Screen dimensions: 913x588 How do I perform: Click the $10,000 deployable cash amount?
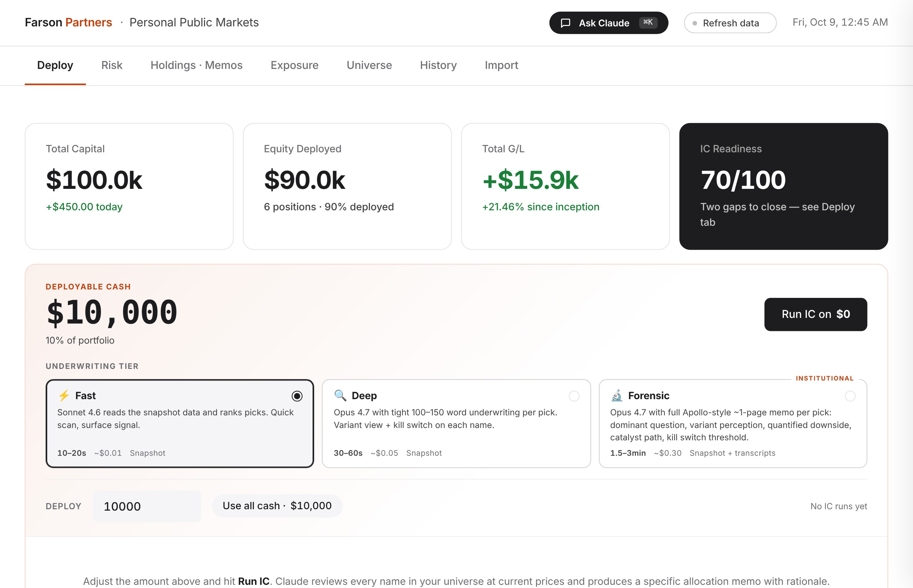click(x=111, y=313)
